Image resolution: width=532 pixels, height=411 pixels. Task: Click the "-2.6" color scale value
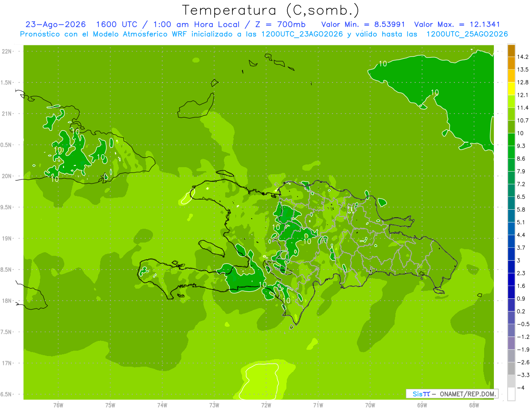point(523,362)
